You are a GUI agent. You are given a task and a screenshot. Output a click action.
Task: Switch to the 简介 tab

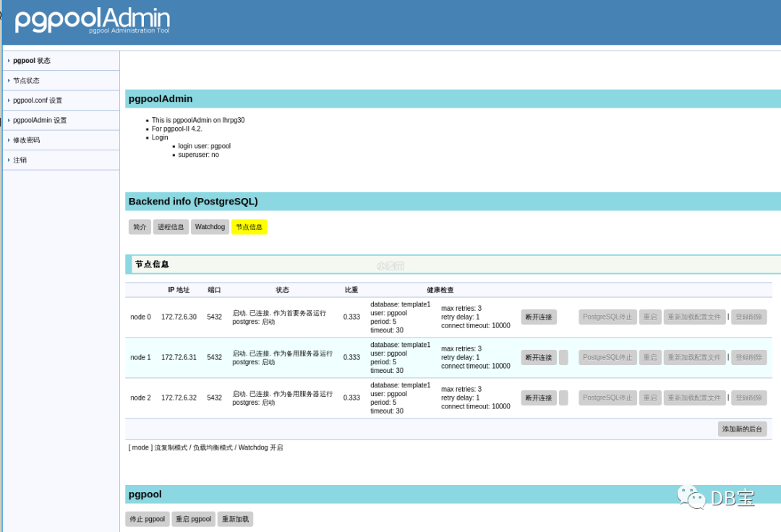140,227
